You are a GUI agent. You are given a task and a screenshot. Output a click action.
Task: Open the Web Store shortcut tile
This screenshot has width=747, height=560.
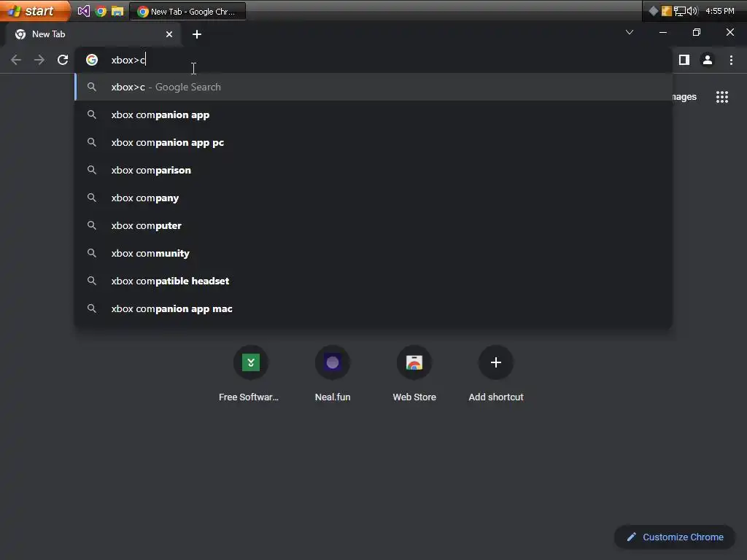tap(414, 374)
